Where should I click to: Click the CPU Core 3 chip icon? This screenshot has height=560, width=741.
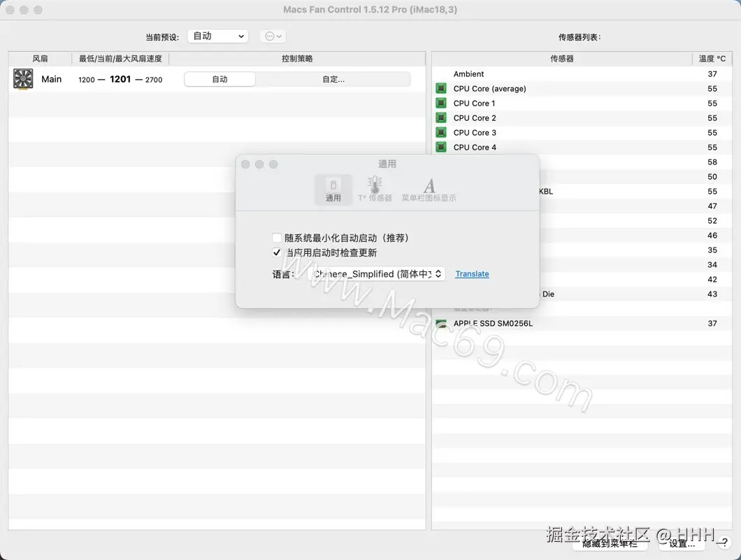[x=441, y=132]
